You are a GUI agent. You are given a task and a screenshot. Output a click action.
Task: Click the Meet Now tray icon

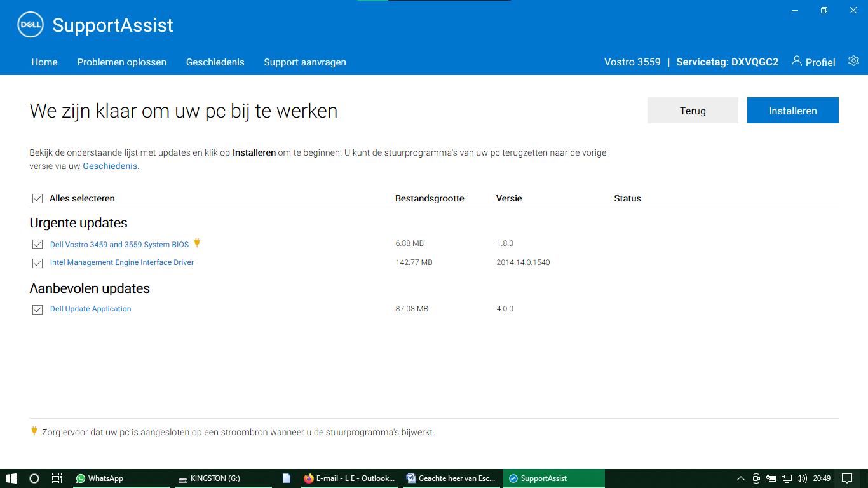click(756, 478)
